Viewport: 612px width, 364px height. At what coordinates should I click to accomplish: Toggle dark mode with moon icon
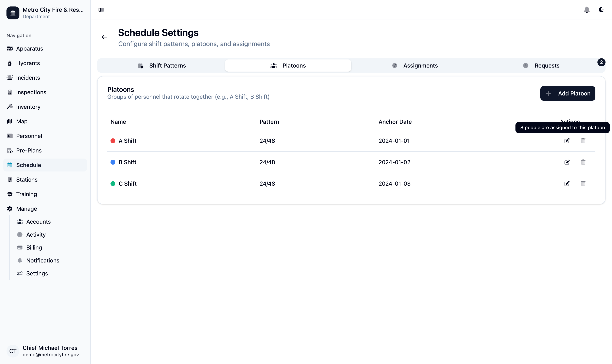click(x=601, y=10)
